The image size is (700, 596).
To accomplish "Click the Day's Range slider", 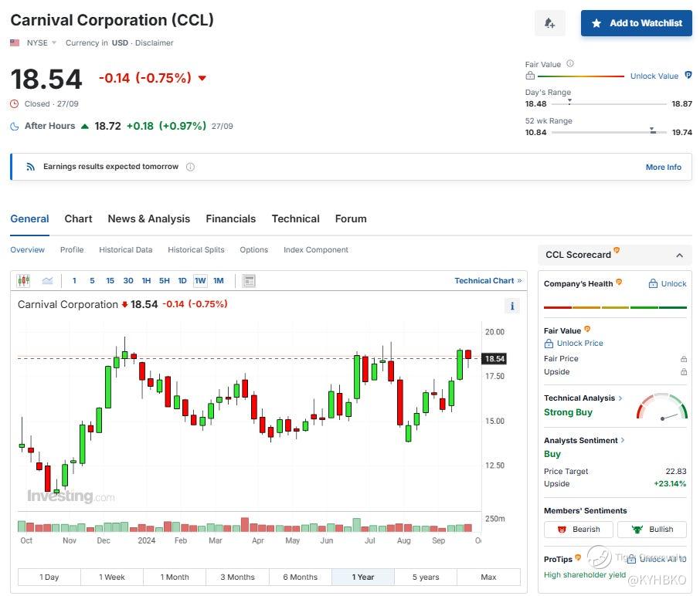I will click(x=609, y=103).
